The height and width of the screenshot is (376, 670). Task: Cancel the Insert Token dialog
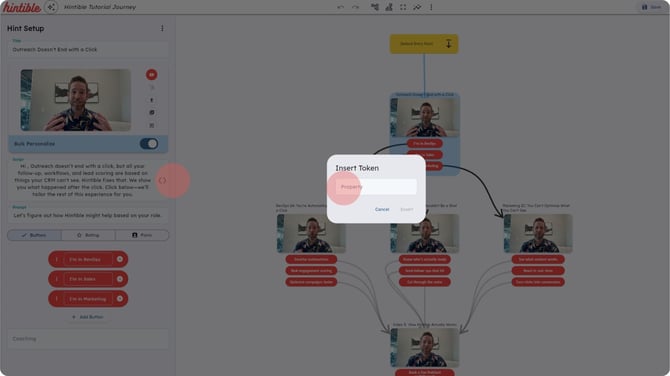coord(382,209)
